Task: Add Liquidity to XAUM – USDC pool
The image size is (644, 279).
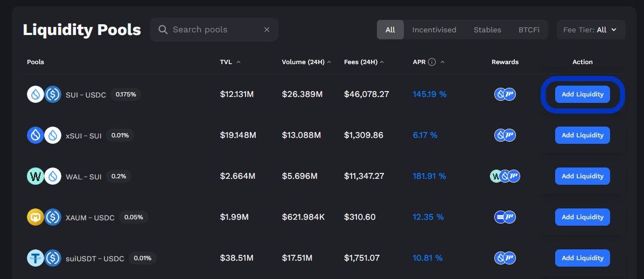Action: pos(582,217)
